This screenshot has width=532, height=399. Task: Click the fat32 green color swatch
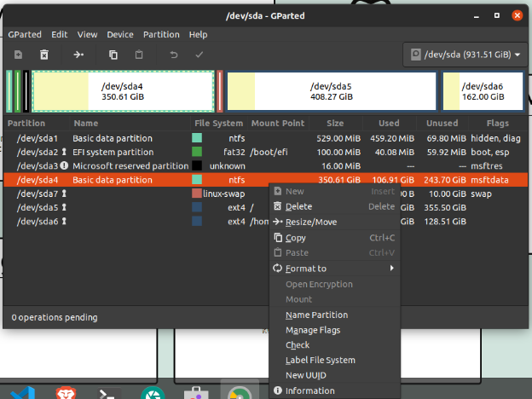tap(197, 152)
